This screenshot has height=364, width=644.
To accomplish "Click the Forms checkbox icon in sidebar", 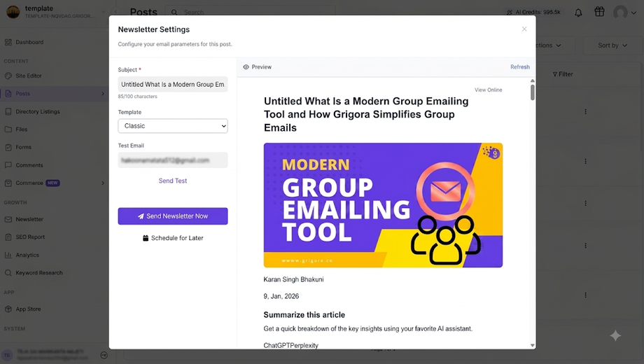I will (x=8, y=147).
